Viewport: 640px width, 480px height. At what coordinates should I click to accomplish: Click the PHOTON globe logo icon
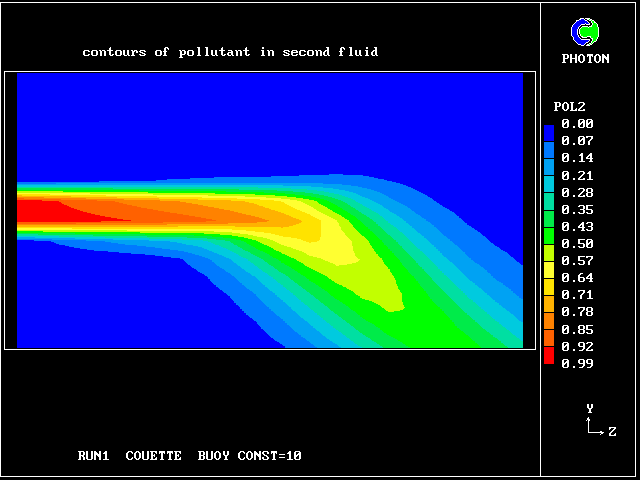pos(585,33)
